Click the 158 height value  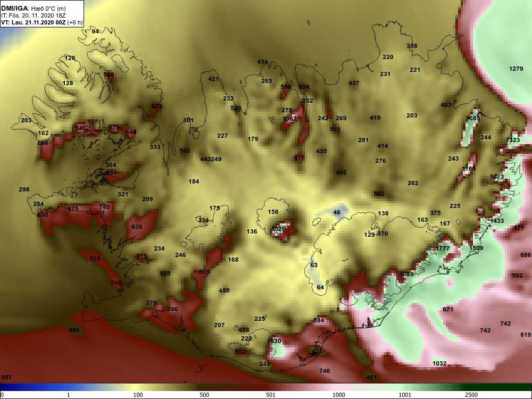pos(273,212)
